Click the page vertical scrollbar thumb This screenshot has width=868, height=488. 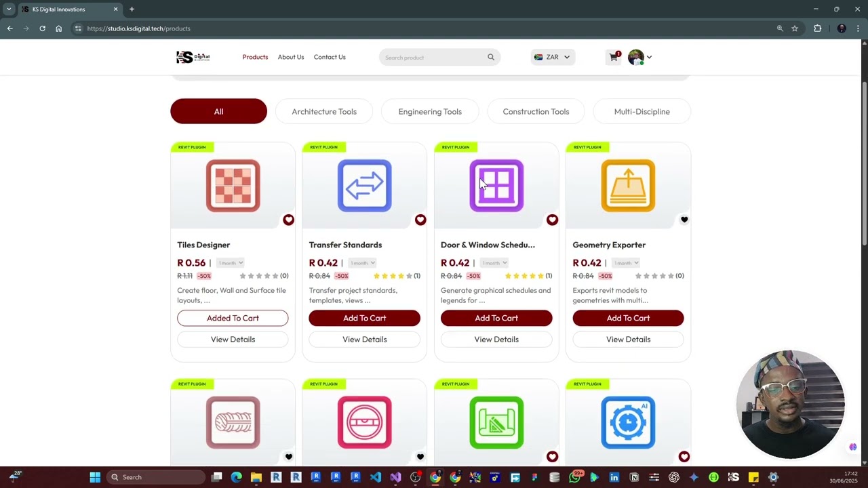coord(864,163)
